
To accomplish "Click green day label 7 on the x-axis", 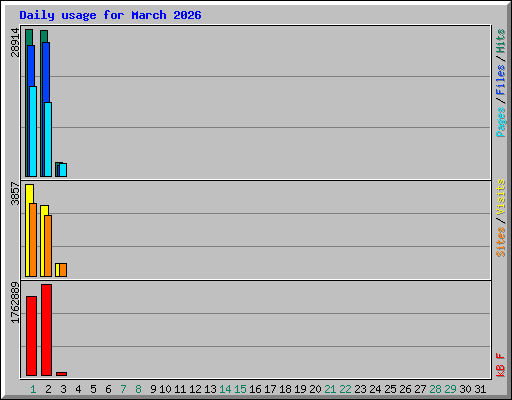I will coord(123,389).
